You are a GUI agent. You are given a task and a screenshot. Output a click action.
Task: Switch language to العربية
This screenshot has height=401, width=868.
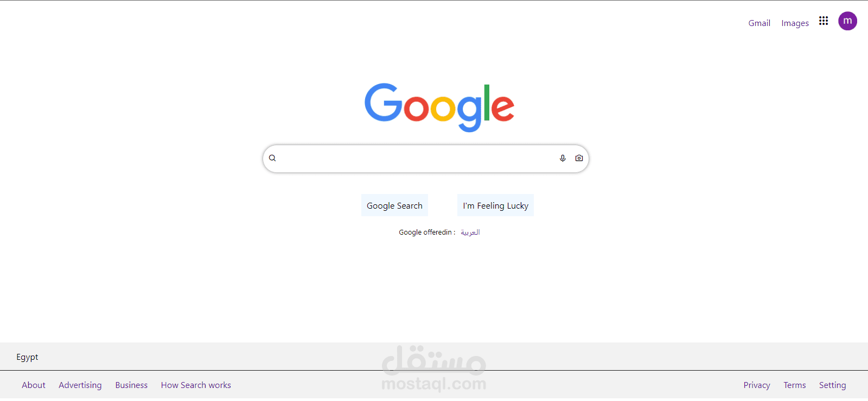470,232
